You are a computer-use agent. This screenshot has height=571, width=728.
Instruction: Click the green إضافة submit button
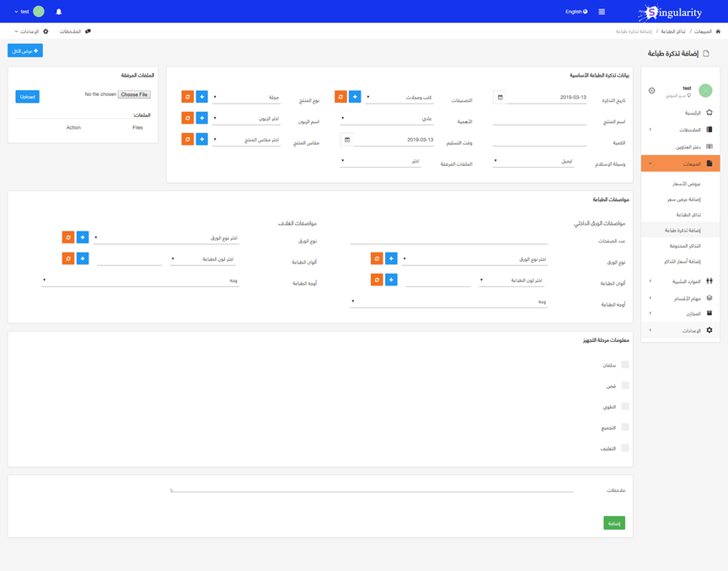point(614,523)
